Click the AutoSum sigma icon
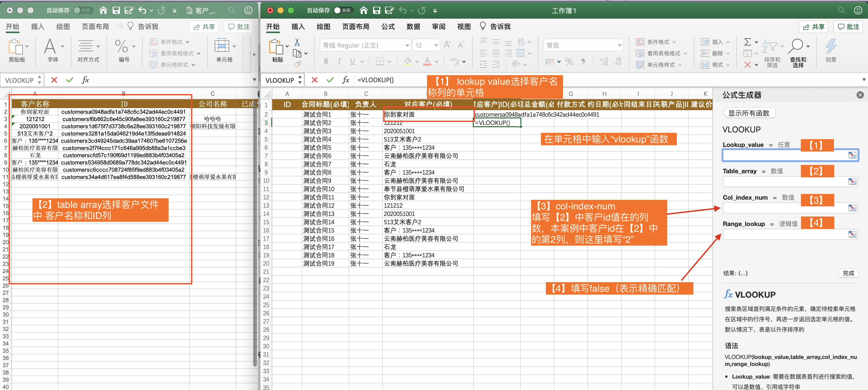This screenshot has width=868, height=390. click(x=747, y=42)
